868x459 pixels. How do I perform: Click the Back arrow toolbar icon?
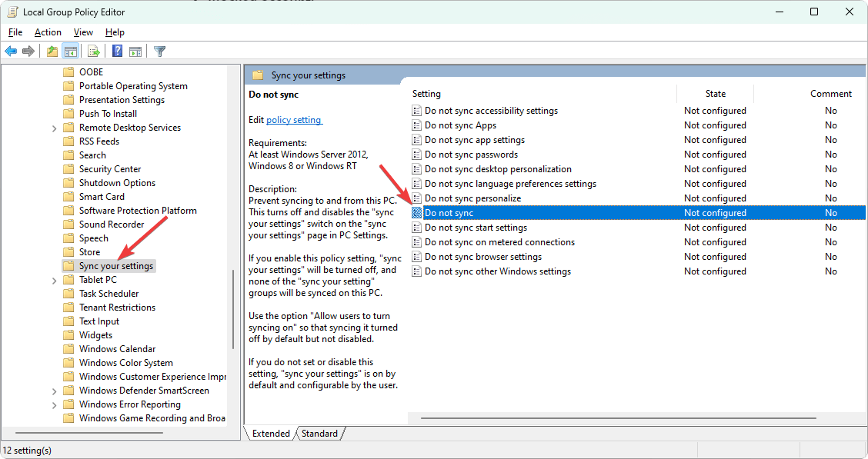click(x=11, y=52)
